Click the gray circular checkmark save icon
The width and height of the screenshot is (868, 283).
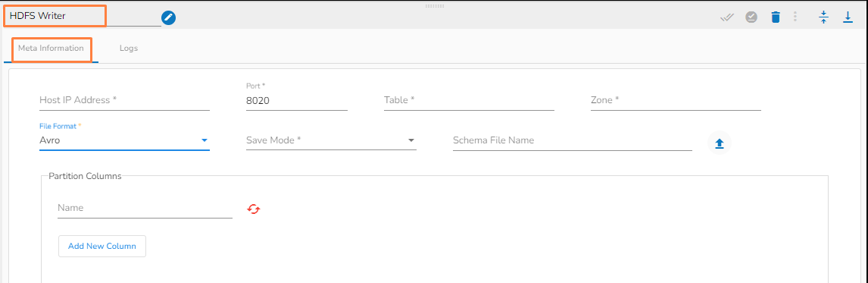[751, 17]
